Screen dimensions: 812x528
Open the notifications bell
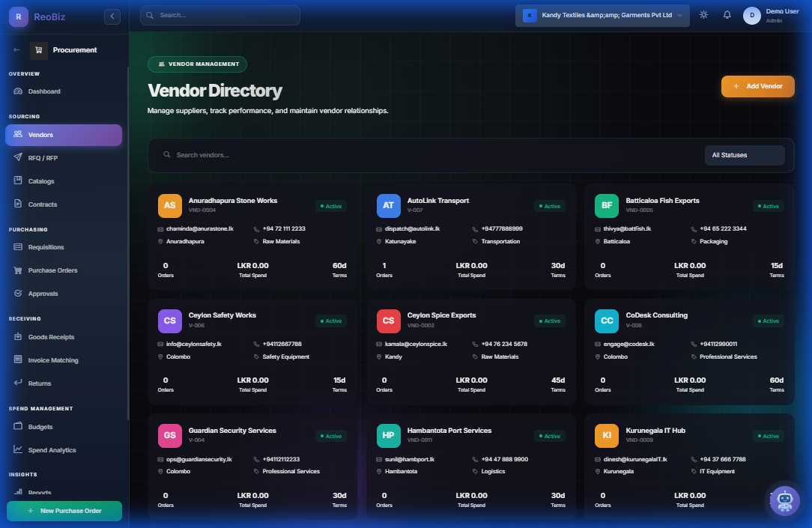[x=727, y=14]
